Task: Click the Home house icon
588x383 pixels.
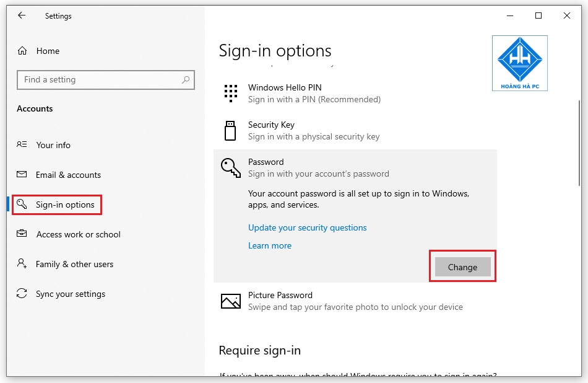Action: [22, 51]
